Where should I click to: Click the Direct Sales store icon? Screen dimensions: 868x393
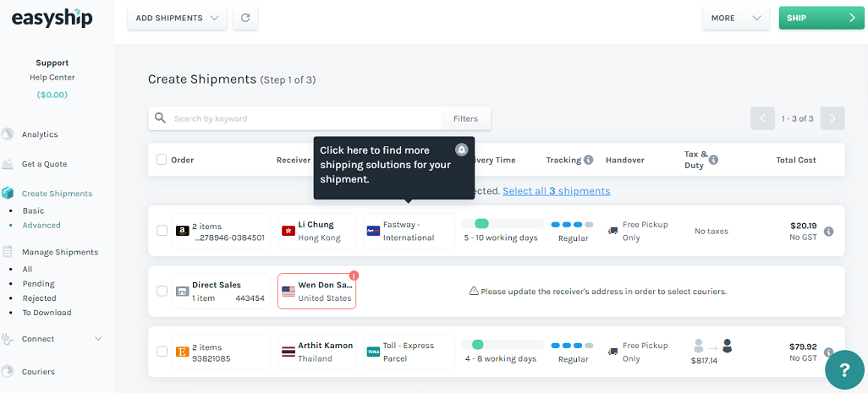tap(183, 292)
